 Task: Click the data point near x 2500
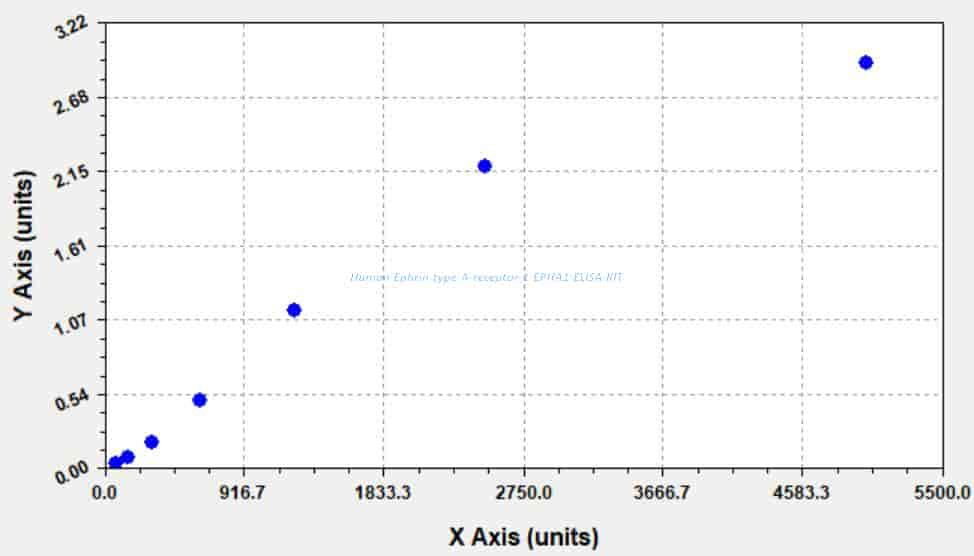coord(485,166)
